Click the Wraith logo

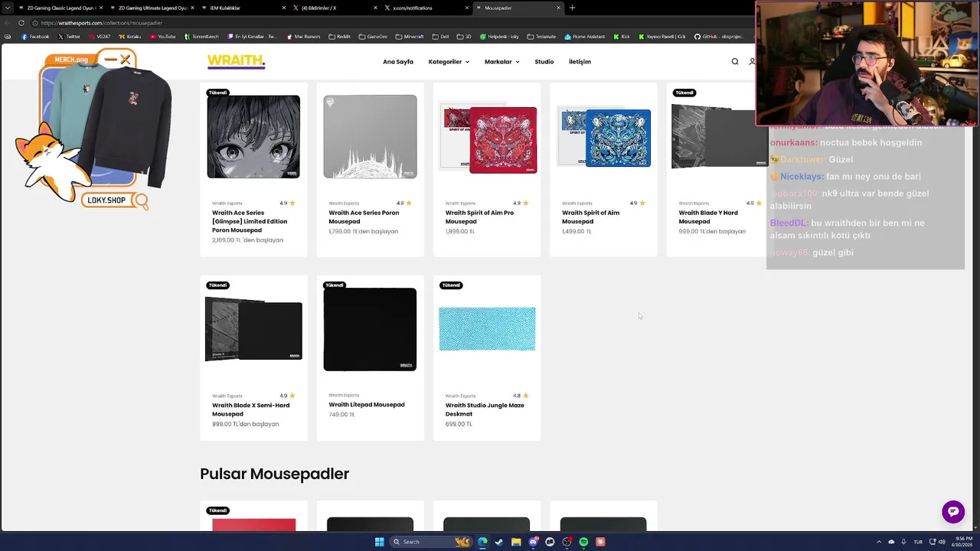[x=236, y=61]
